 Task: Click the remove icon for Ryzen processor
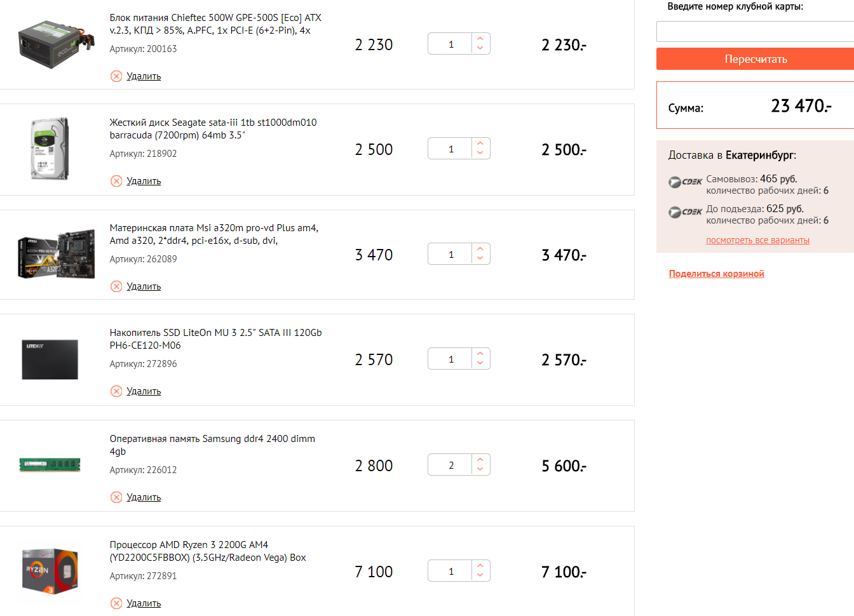coord(116,603)
